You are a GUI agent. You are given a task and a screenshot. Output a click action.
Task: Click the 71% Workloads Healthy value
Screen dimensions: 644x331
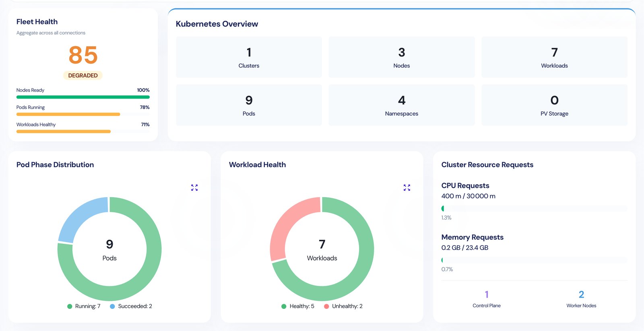[x=145, y=125]
